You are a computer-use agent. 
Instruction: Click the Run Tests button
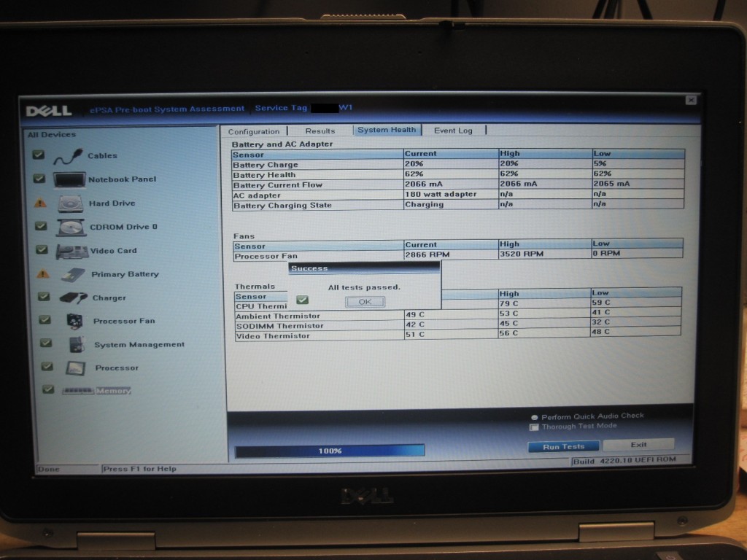564,447
